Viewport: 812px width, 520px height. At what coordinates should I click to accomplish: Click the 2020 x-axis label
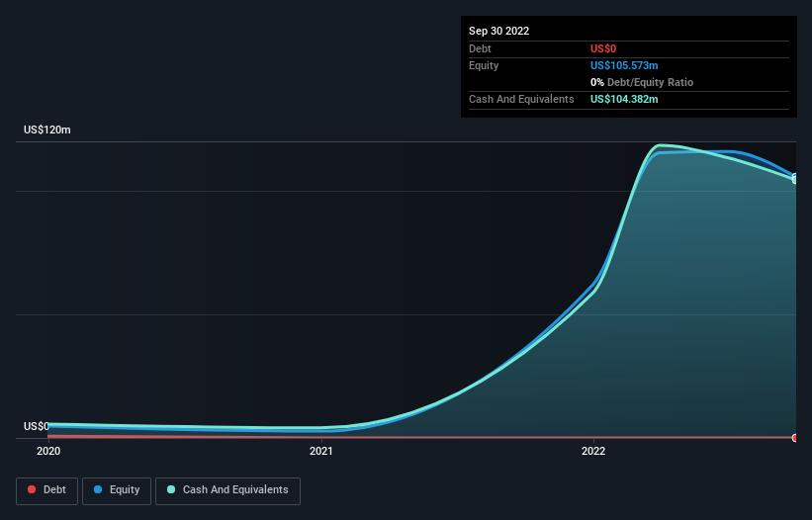(x=48, y=451)
